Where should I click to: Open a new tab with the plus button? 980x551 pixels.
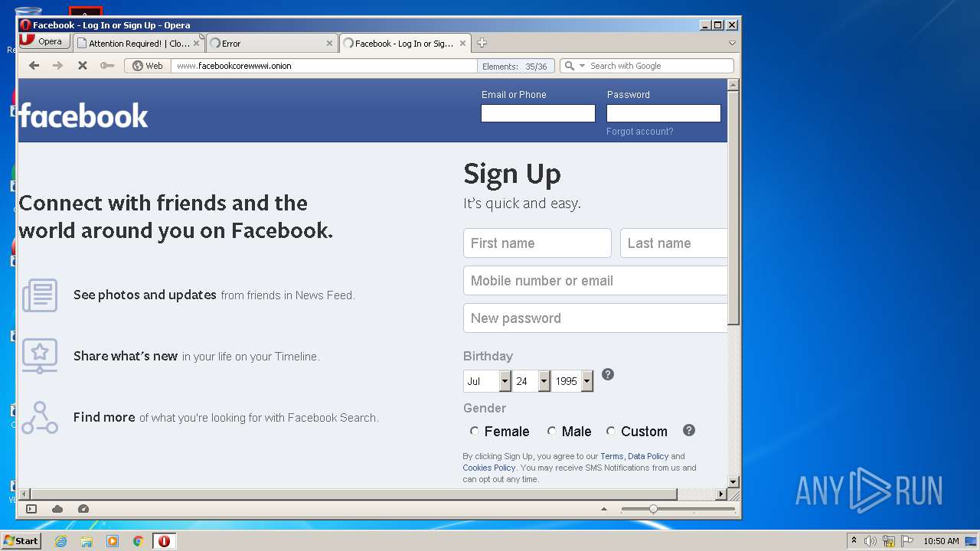482,43
